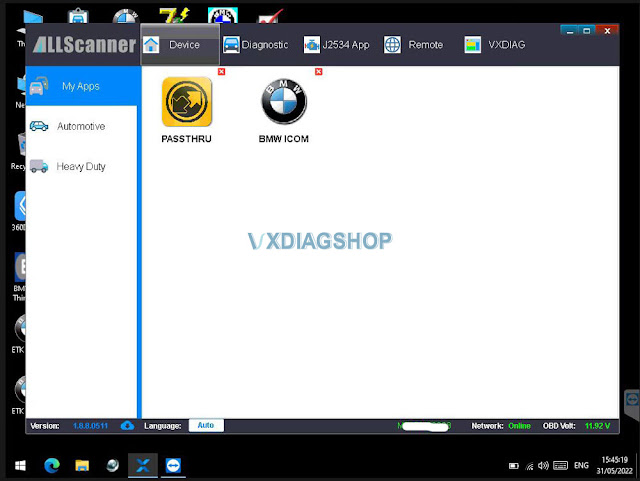Switch to the Diagnostic tab
Screen dimensions: 640x481
(256, 45)
